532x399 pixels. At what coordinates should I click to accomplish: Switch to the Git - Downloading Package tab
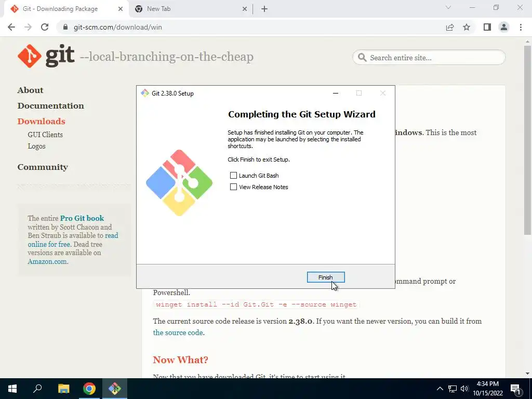66,9
